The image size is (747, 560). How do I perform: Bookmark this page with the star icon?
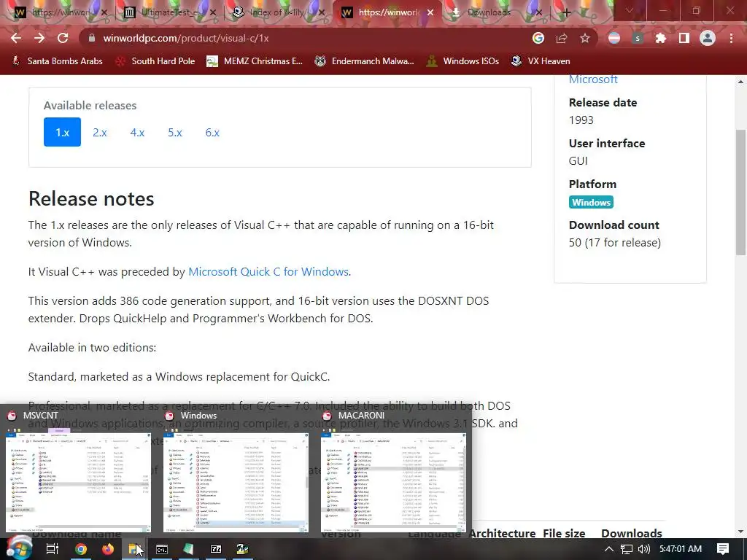[x=585, y=38]
